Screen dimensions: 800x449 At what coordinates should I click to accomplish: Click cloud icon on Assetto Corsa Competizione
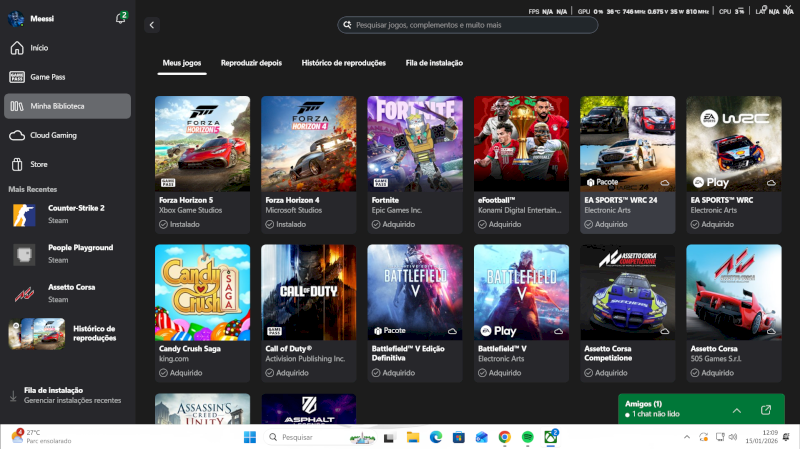(665, 331)
